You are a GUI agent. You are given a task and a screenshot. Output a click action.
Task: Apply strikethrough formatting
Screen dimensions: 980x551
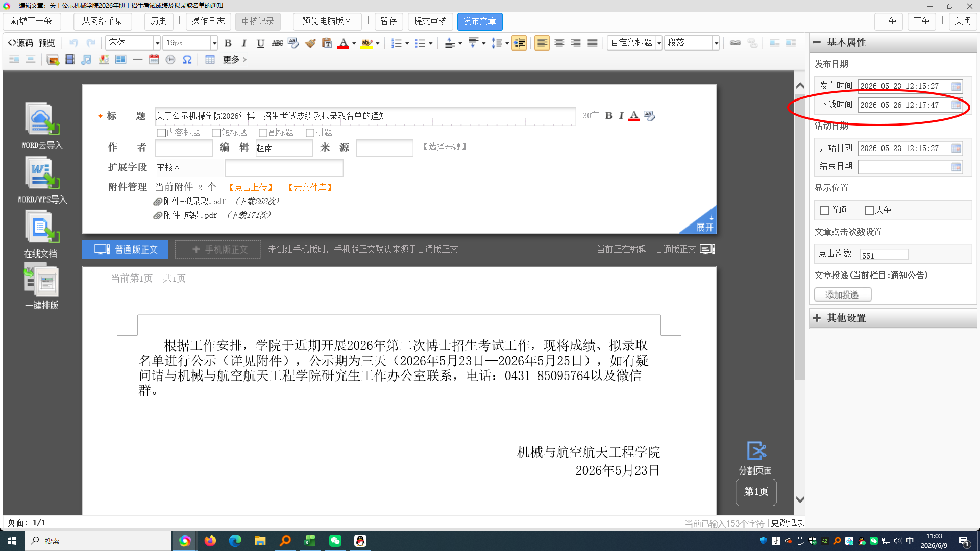point(277,43)
